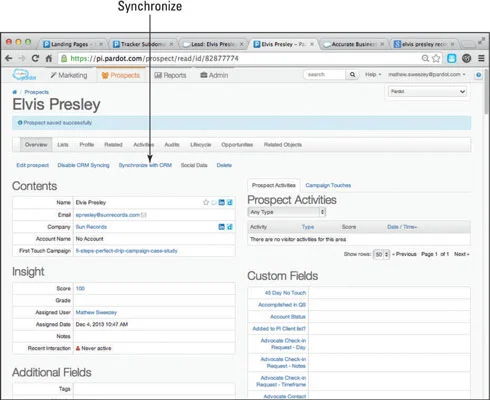Open Any Type activity filter dropdown
The height and width of the screenshot is (400, 490).
coord(287,212)
